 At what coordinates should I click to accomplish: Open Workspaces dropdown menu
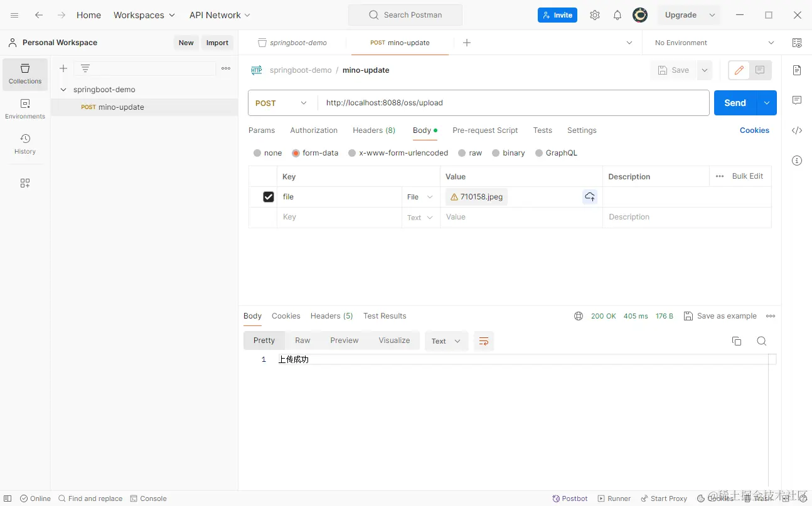click(x=144, y=15)
